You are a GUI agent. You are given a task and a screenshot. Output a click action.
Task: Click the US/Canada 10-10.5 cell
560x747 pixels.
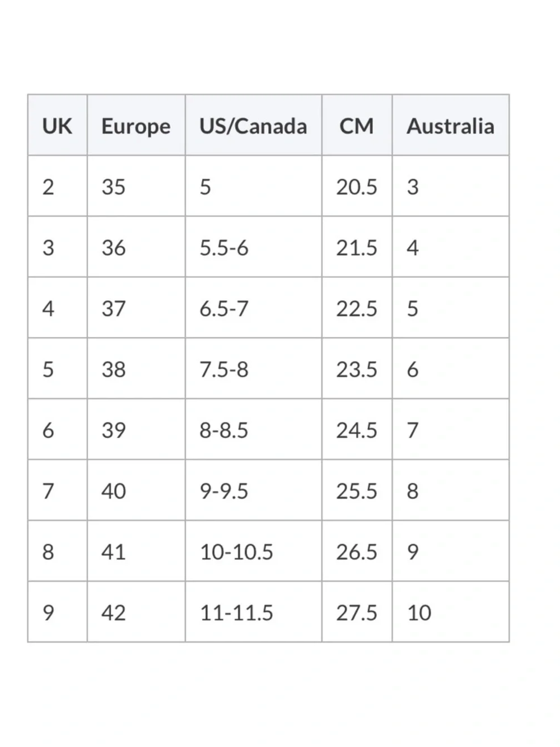pyautogui.click(x=254, y=551)
